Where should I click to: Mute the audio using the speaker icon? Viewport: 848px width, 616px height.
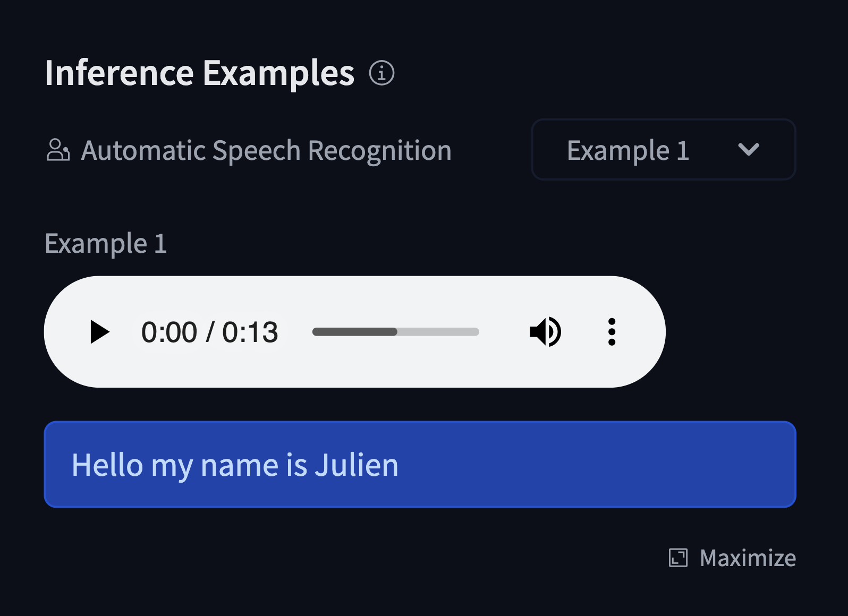[x=545, y=332]
